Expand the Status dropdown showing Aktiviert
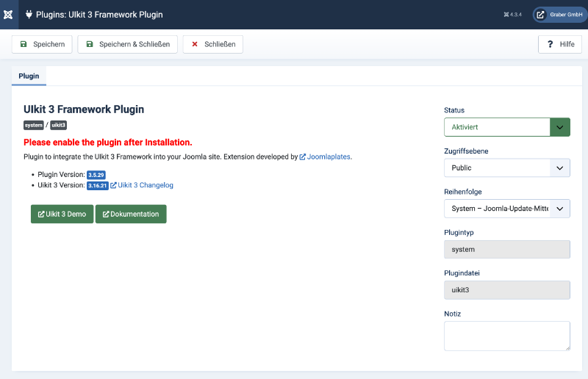 [507, 127]
